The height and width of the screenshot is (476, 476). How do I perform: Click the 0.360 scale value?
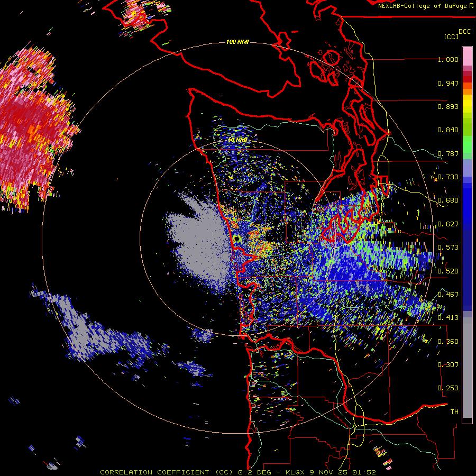coord(448,341)
